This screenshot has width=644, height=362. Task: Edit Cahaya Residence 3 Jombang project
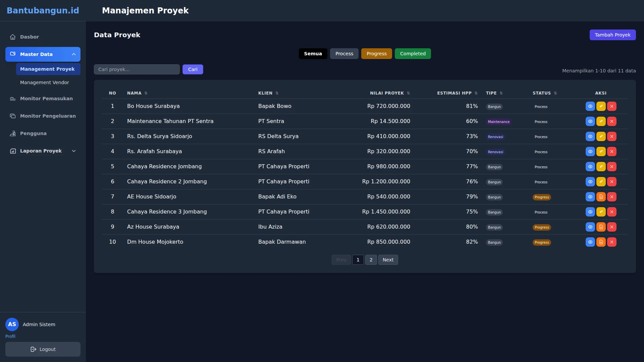coord(601,212)
